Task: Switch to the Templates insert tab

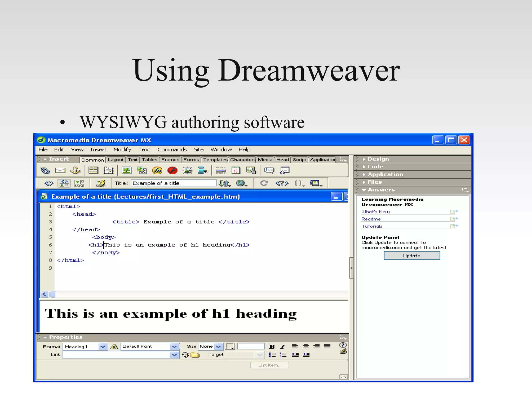Action: tap(215, 160)
